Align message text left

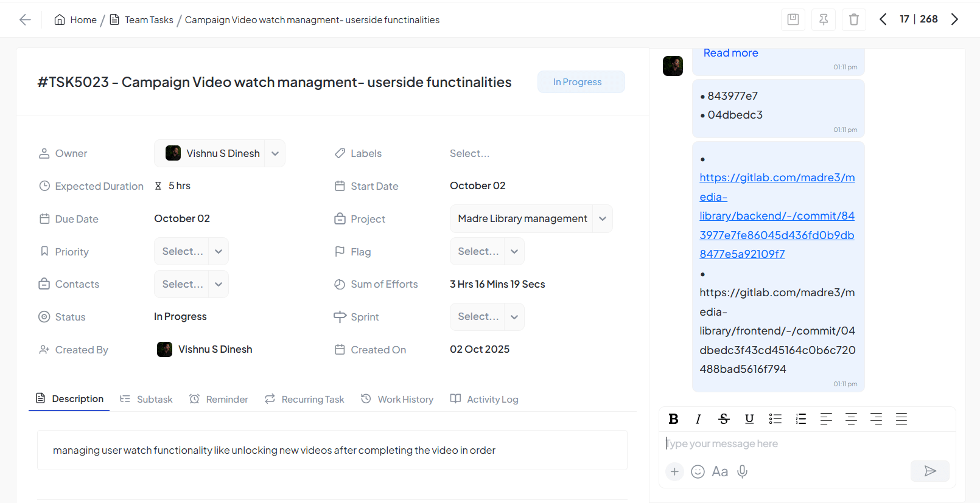[x=826, y=418]
